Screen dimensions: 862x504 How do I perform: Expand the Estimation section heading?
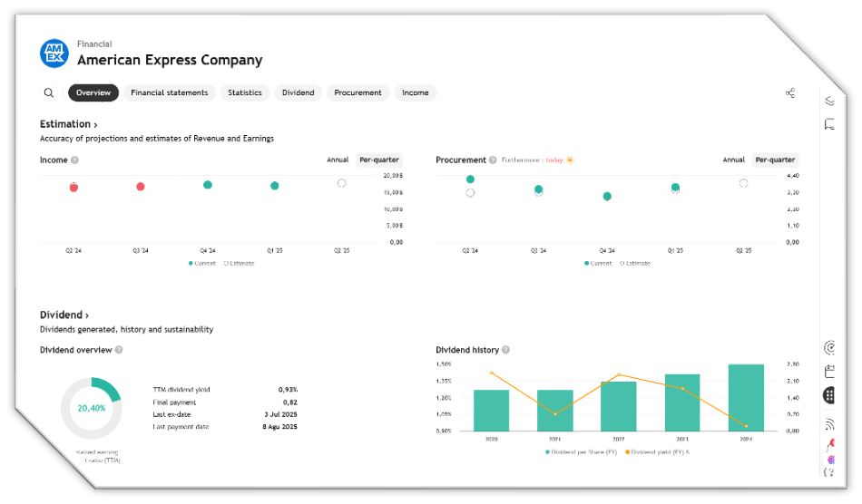pos(68,124)
